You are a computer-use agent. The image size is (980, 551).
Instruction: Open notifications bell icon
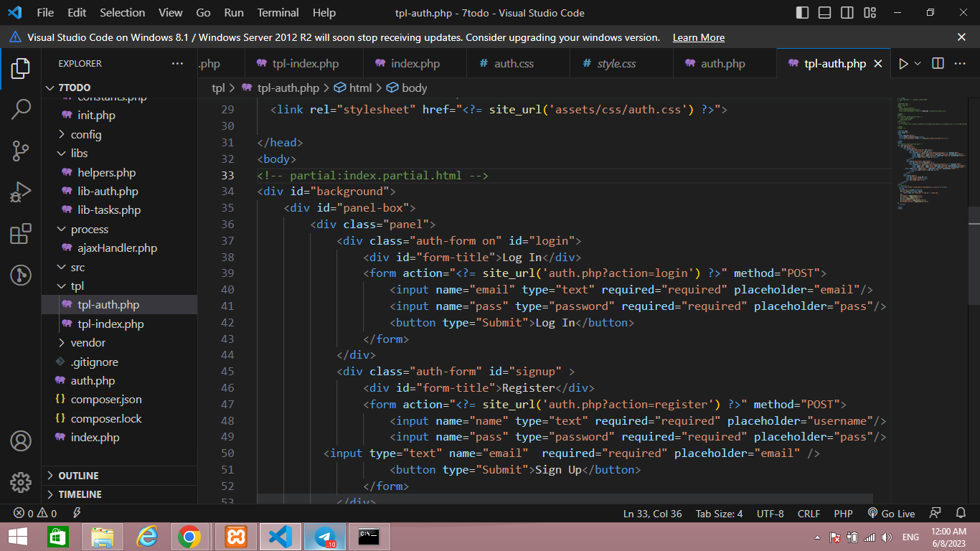961,514
